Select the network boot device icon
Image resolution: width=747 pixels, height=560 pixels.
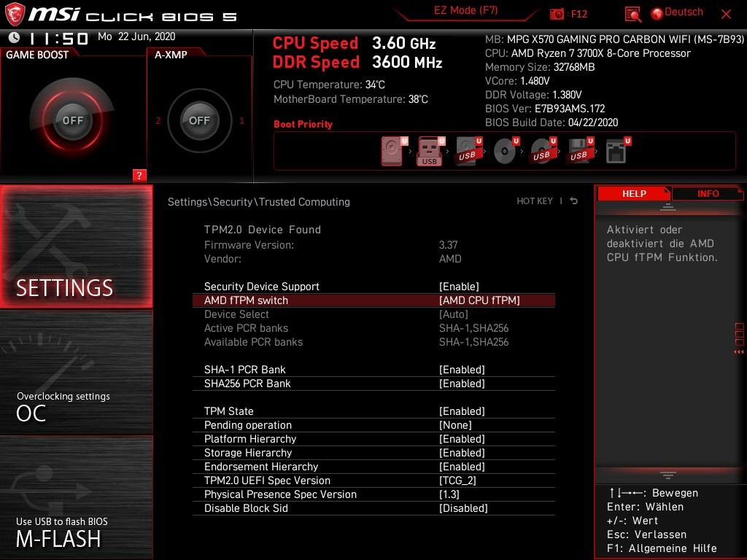click(617, 152)
